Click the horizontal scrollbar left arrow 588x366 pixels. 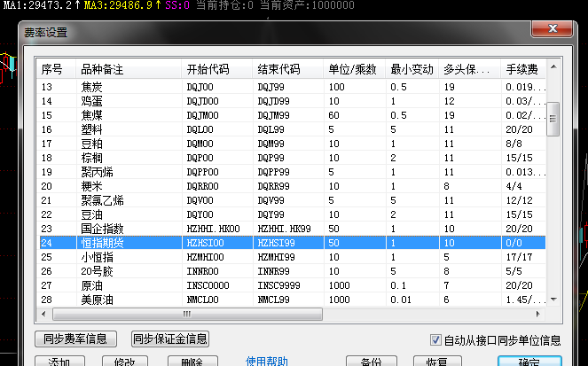[43, 314]
